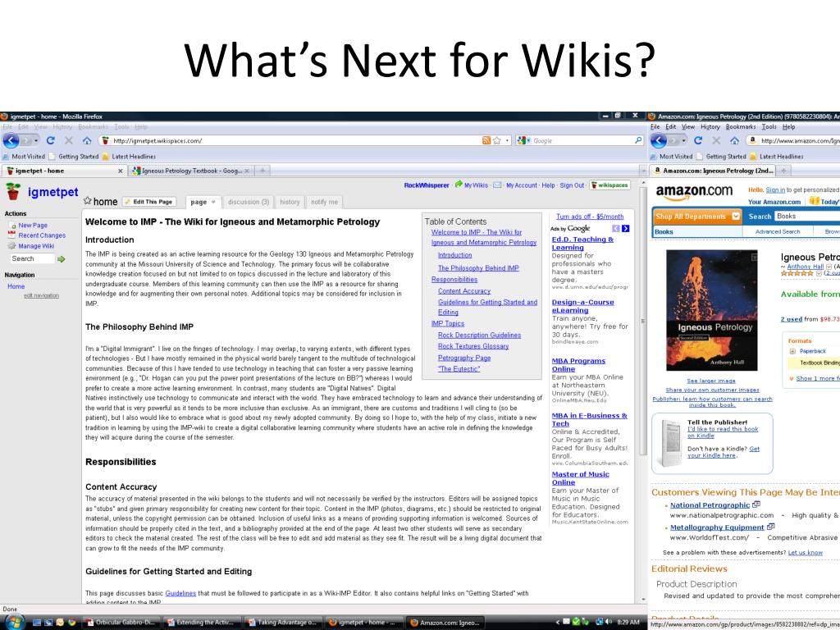
Task: Click the mail envelope icon beside My Wikis
Action: [x=497, y=185]
